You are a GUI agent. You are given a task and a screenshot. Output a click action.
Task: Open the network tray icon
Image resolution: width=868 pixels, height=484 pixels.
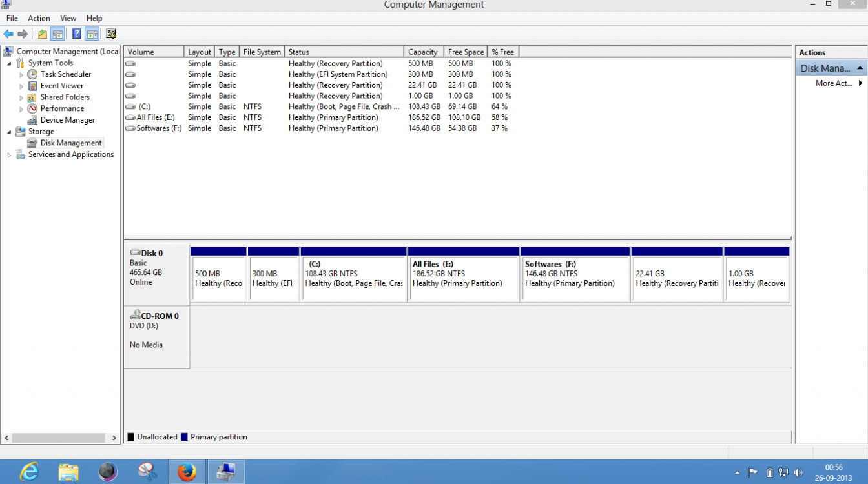pos(783,472)
